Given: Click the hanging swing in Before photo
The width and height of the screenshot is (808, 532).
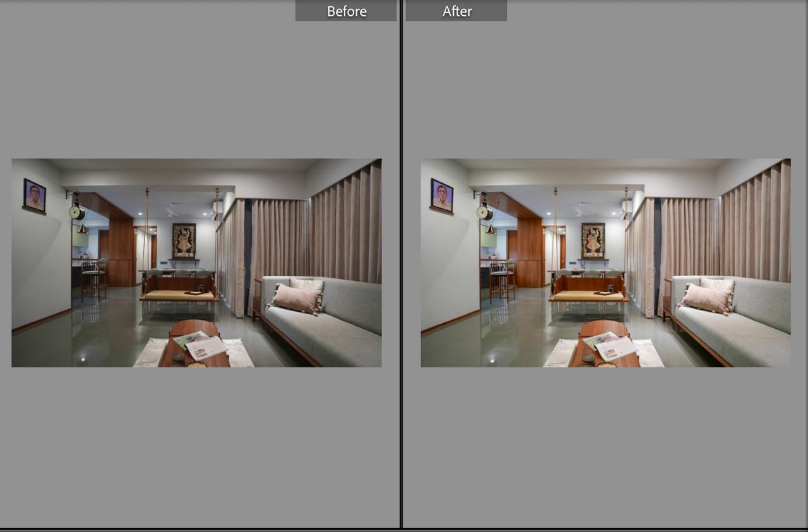Looking at the screenshot, I should point(179,288).
